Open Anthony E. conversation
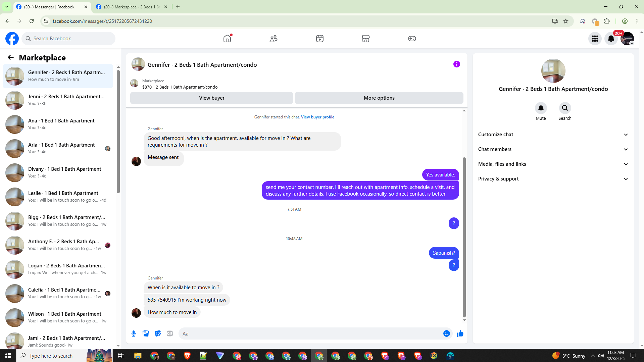 (x=58, y=245)
